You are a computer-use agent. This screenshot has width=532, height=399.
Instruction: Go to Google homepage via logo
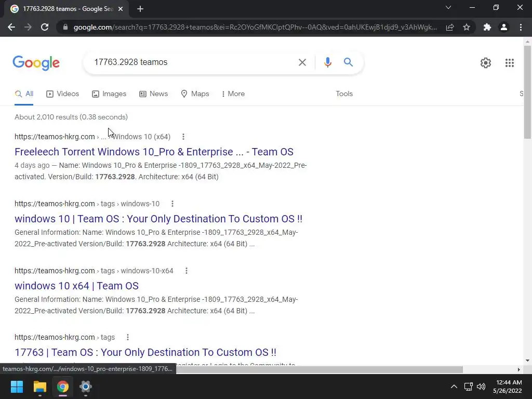pyautogui.click(x=36, y=63)
